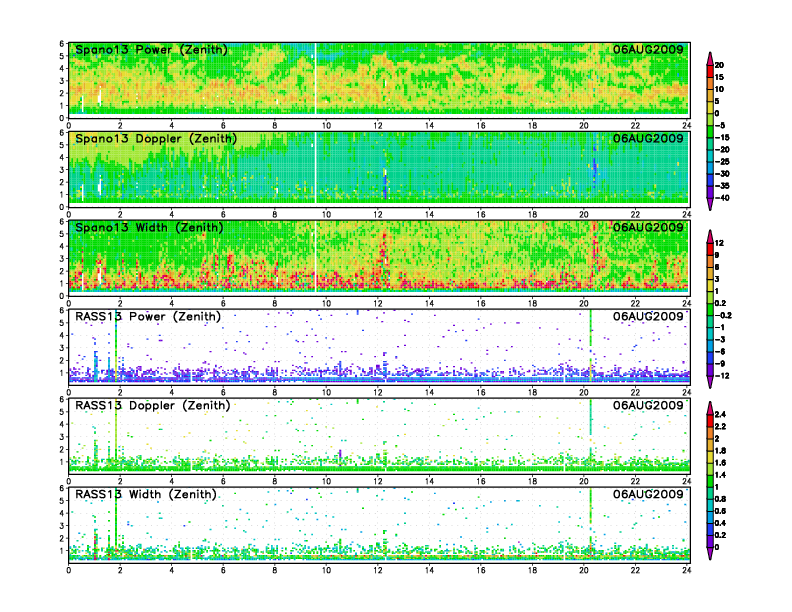Click white data gap line in Spano13 Power plot
Viewport: 792px width, 612px height.
click(315, 79)
